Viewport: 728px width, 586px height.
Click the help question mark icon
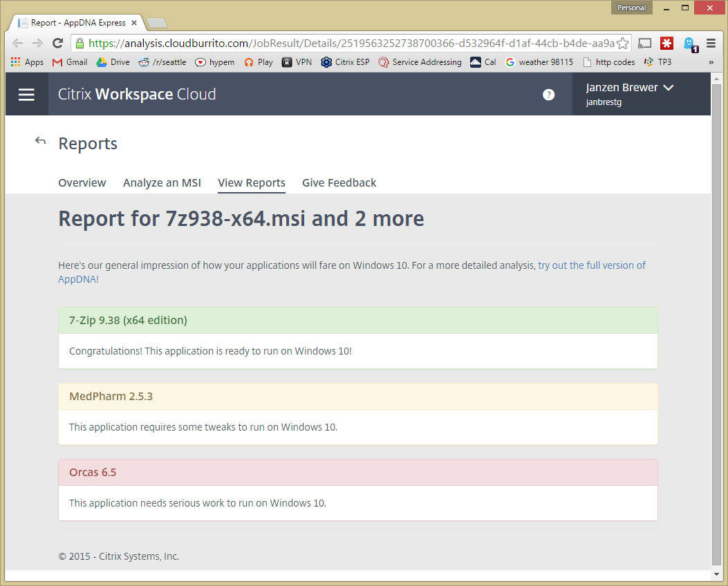tap(548, 95)
